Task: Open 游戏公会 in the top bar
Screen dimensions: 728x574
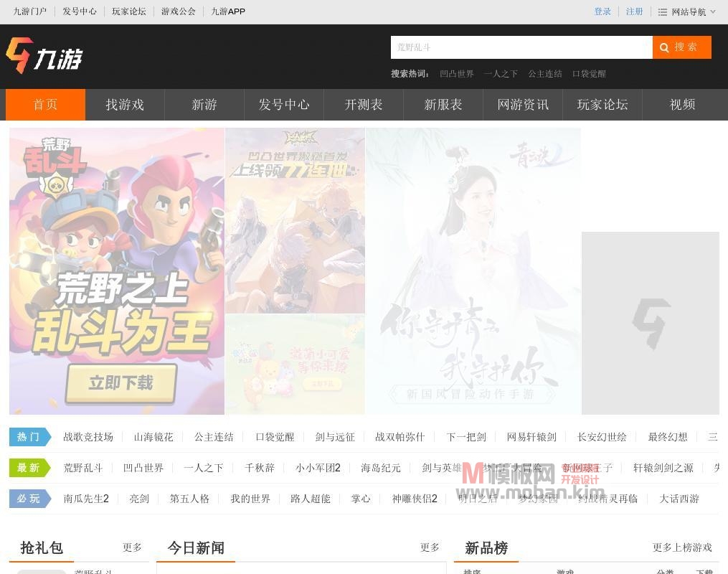Action: point(179,11)
